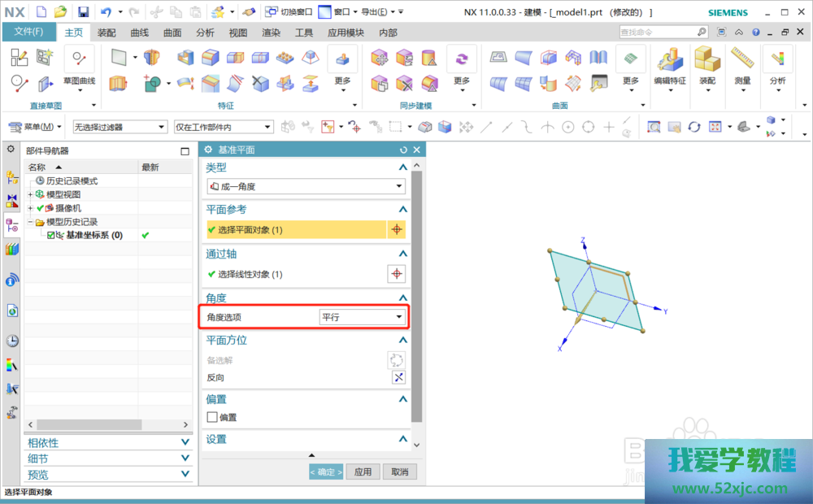This screenshot has height=504, width=813.
Task: Reset the Datum Plane dialog
Action: 403,150
